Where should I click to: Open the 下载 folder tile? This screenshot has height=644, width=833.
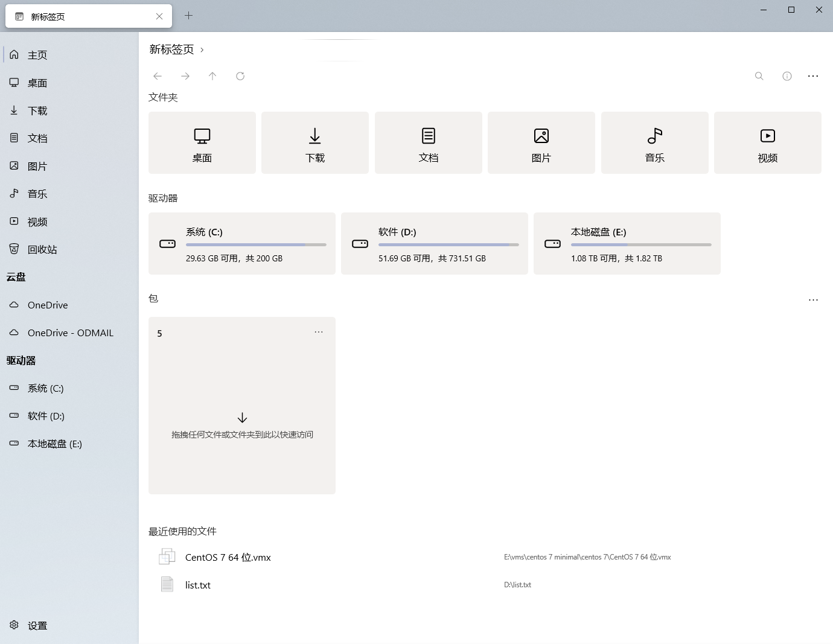pos(314,143)
